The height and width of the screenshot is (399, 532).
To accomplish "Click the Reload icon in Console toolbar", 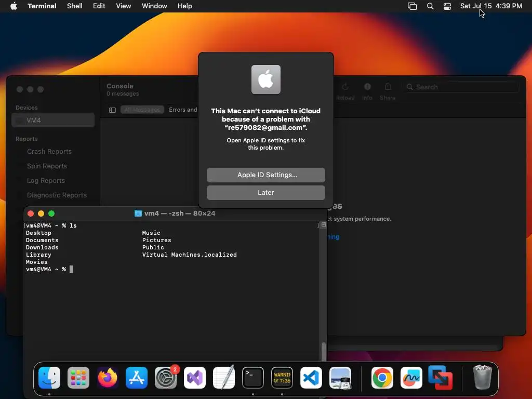I will (x=345, y=87).
